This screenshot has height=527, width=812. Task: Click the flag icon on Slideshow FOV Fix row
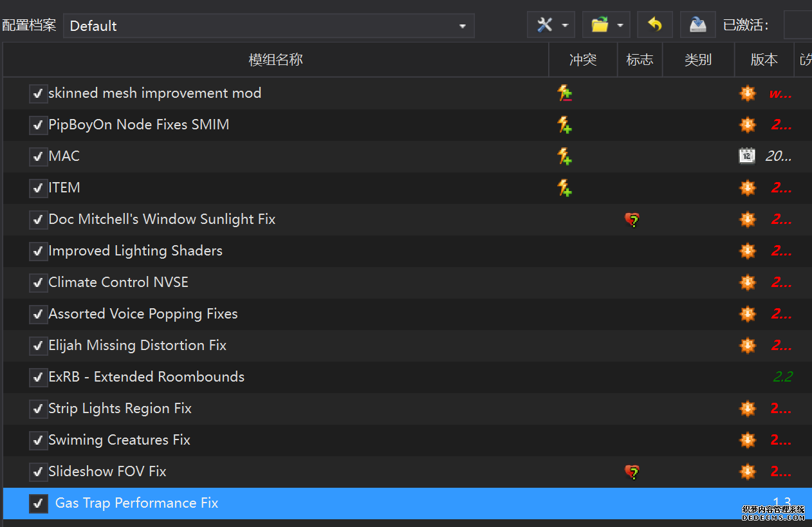coord(632,472)
